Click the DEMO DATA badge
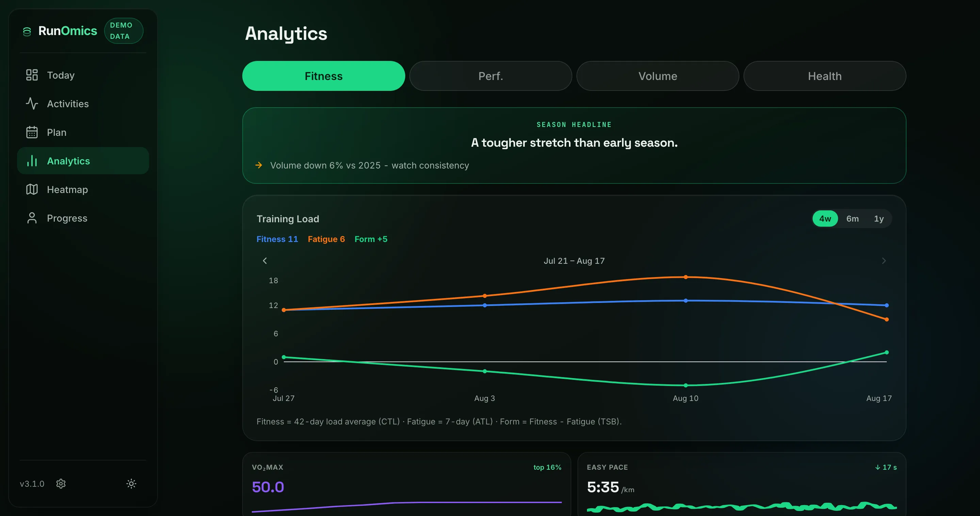 (123, 31)
